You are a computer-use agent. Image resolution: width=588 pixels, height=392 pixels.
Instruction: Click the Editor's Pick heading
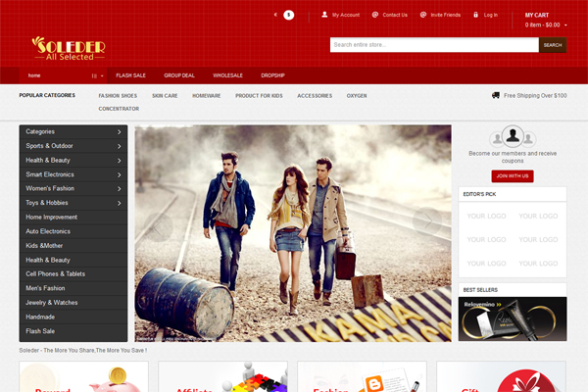click(479, 194)
